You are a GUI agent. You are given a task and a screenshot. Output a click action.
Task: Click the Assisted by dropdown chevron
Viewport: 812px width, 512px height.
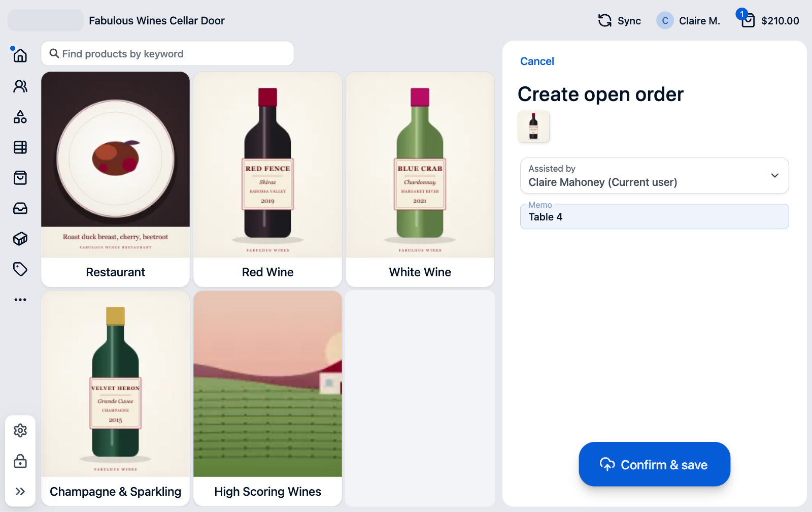[775, 176]
